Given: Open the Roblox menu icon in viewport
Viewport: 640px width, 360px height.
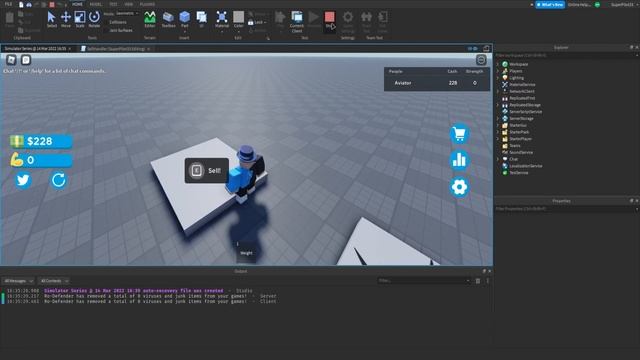Looking at the screenshot, I should click(11, 60).
